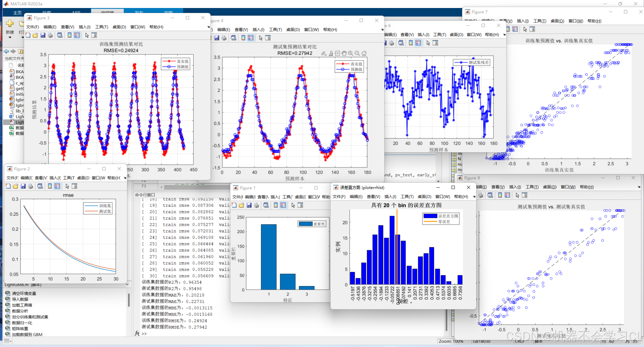Click Restore View home icon on Figure 4 axes
The image size is (644, 347).
coord(364,53)
